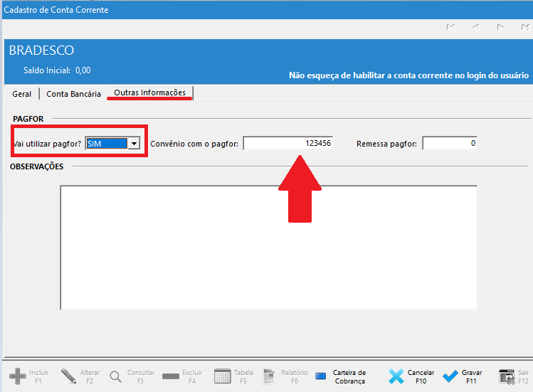Click inside the Observações text area

(x=269, y=248)
